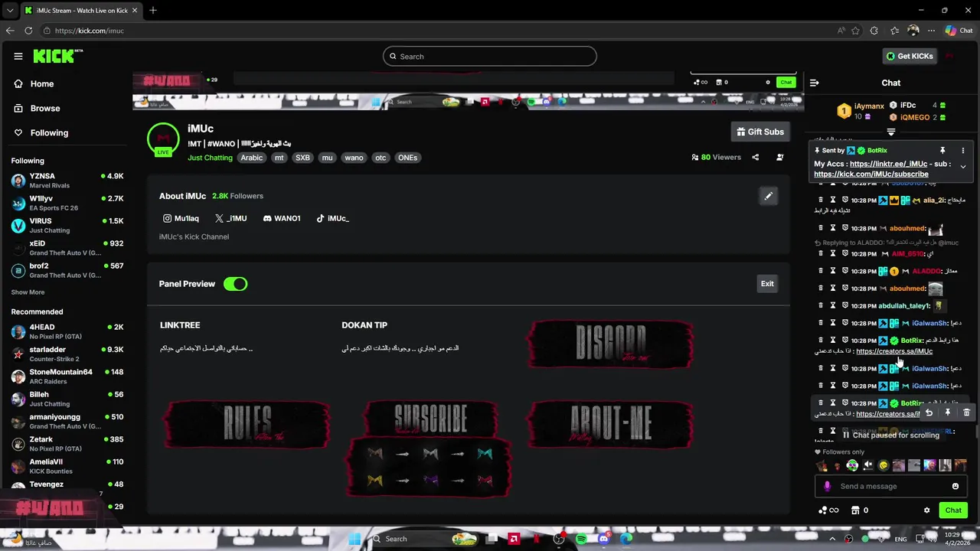980x551 pixels.
Task: Open VIRUS followed channel
Action: pyautogui.click(x=67, y=226)
